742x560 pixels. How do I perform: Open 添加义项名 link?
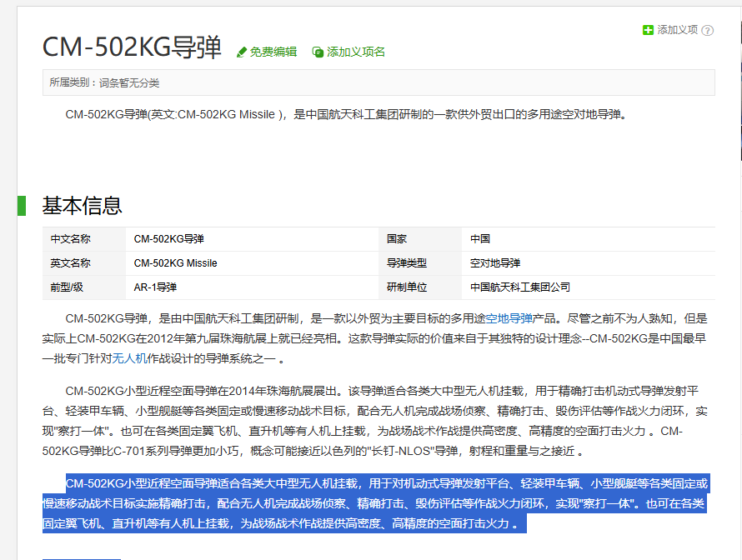(355, 52)
